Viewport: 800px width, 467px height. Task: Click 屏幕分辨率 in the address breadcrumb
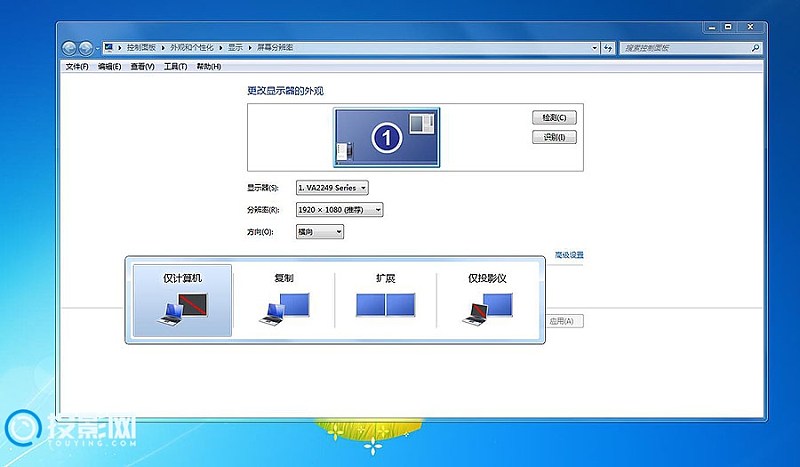coord(274,47)
